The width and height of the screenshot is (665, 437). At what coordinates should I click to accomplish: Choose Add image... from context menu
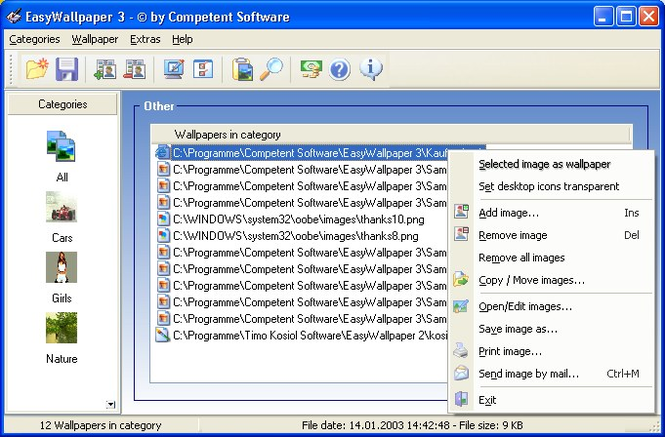point(551,213)
